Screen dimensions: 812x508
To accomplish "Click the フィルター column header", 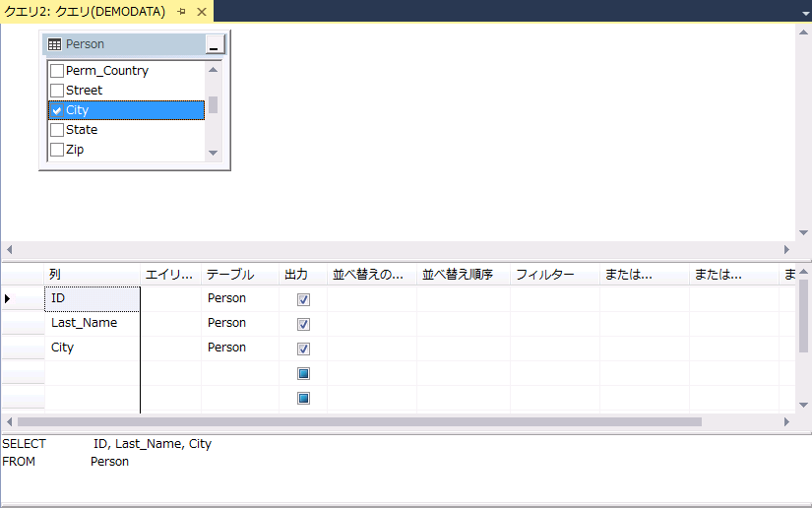I will (544, 275).
